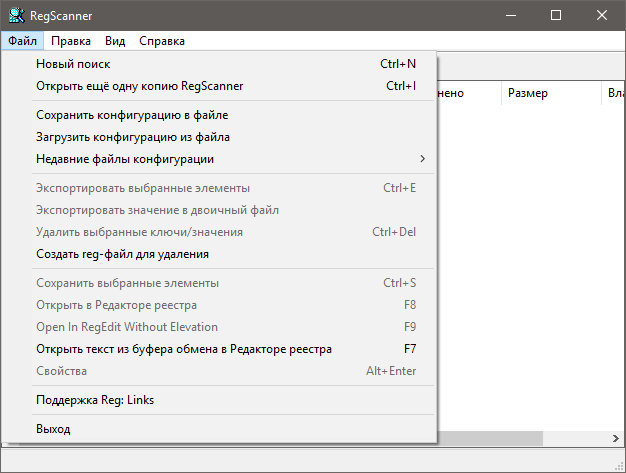Open Свойства menu entry
Screen dimensions: 626x473
(x=219, y=371)
